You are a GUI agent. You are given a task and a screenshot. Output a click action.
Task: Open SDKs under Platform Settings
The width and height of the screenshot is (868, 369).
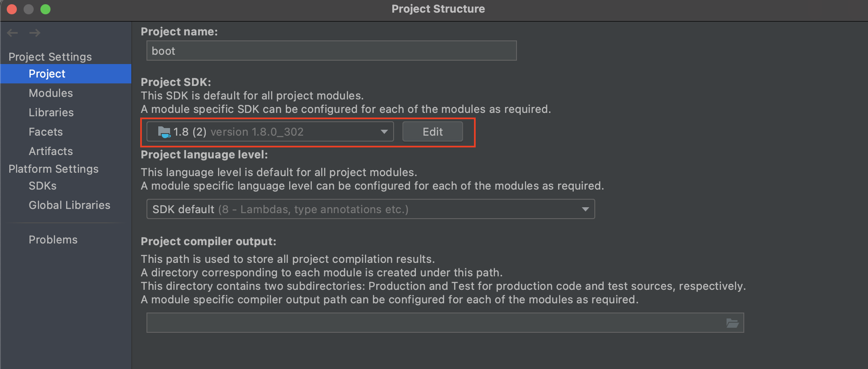click(x=43, y=186)
